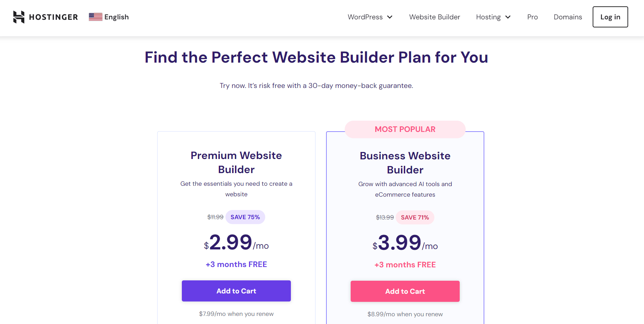Click the '+3 months FREE' link under Premium
644x324 pixels.
click(x=236, y=264)
